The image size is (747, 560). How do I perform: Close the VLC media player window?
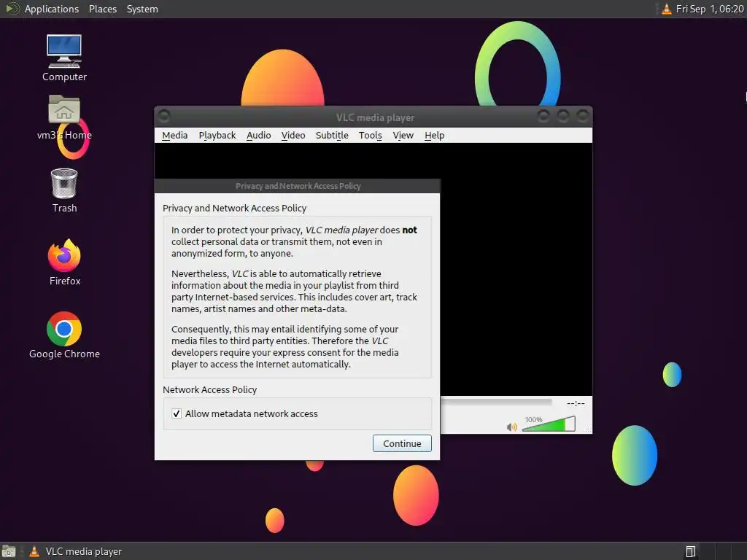583,116
